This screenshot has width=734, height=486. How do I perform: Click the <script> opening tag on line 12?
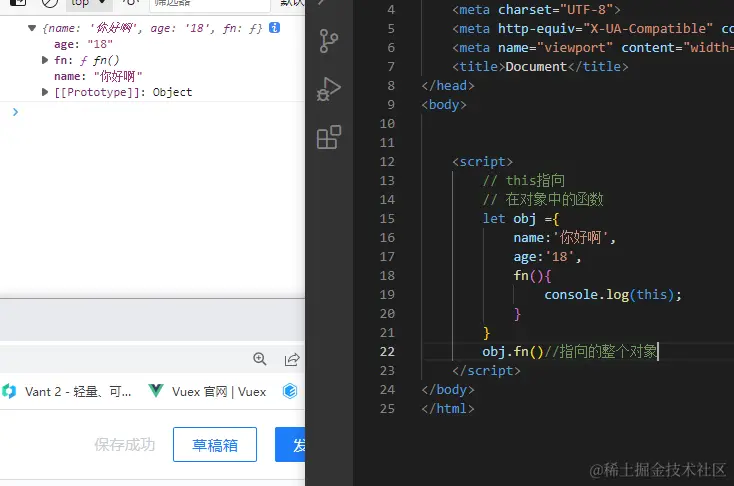click(483, 162)
